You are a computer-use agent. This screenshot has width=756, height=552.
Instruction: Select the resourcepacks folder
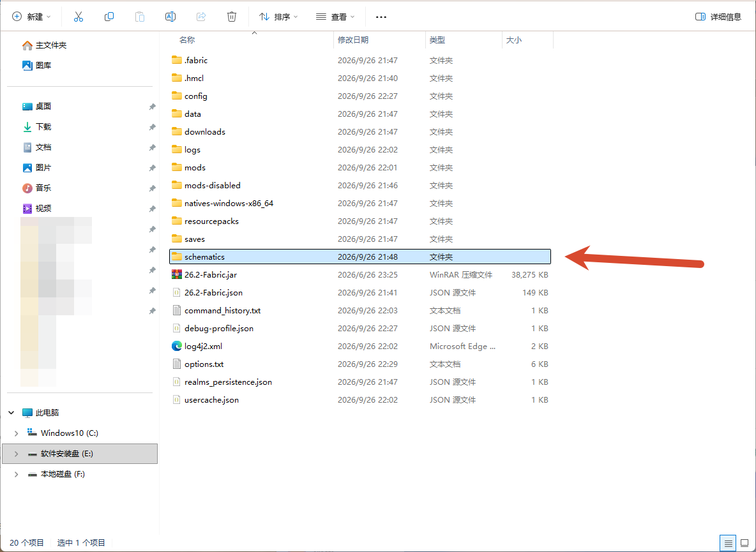[x=359, y=221]
